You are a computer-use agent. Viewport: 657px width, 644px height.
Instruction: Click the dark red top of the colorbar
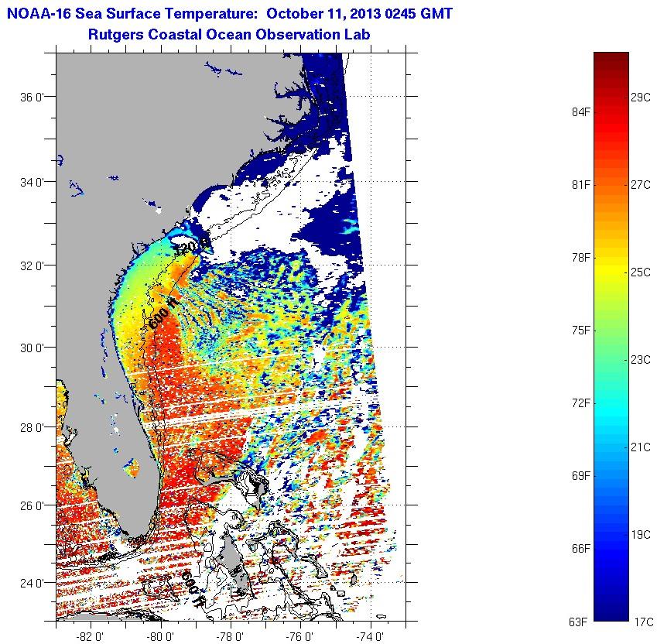click(x=611, y=59)
